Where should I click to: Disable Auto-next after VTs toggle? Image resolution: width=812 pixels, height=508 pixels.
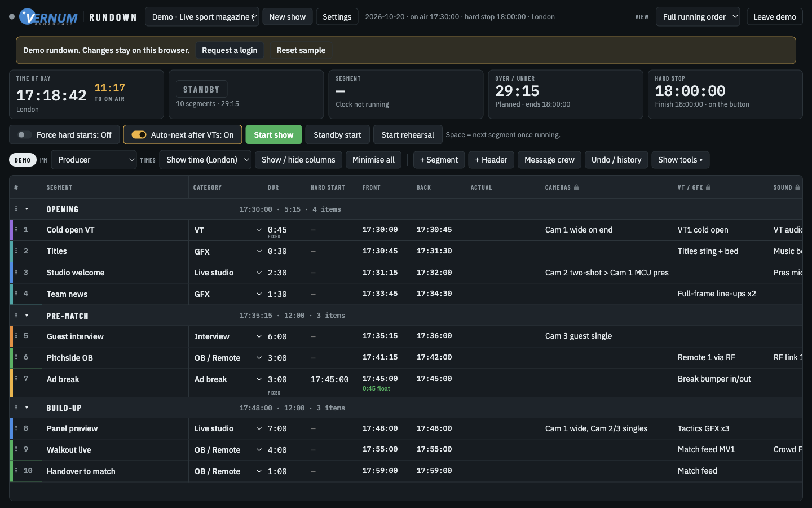[139, 135]
